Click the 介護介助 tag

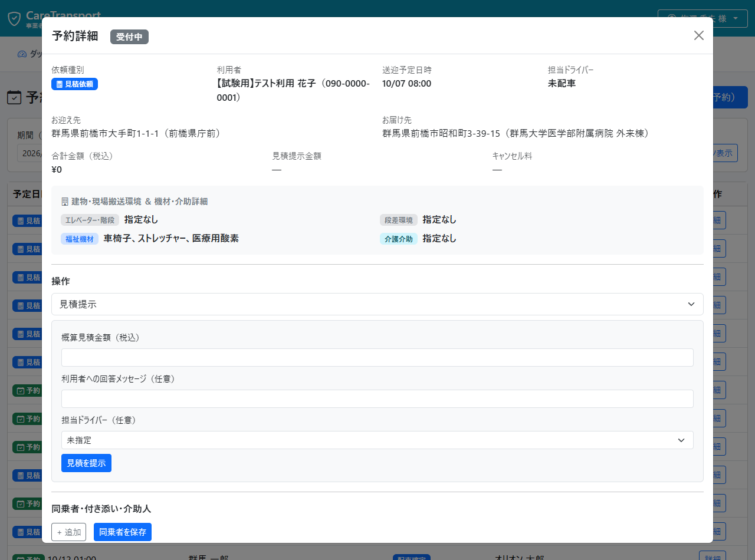pos(399,239)
